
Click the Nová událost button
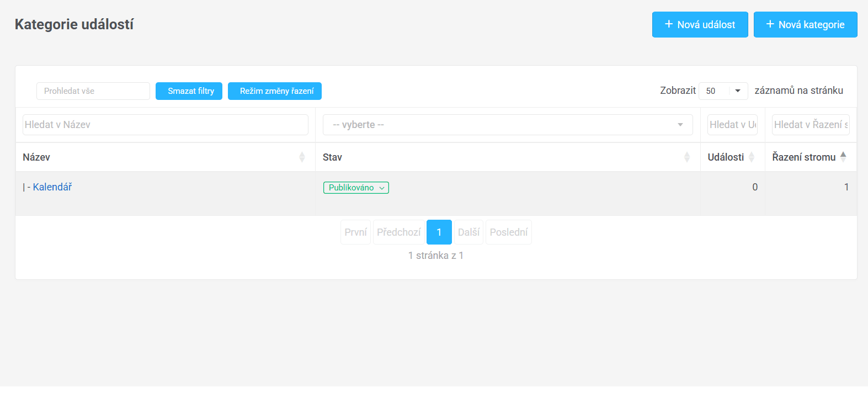(700, 25)
